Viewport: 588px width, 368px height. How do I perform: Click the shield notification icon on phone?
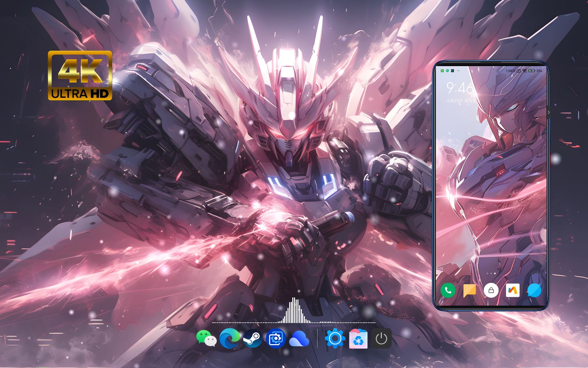pyautogui.click(x=447, y=71)
